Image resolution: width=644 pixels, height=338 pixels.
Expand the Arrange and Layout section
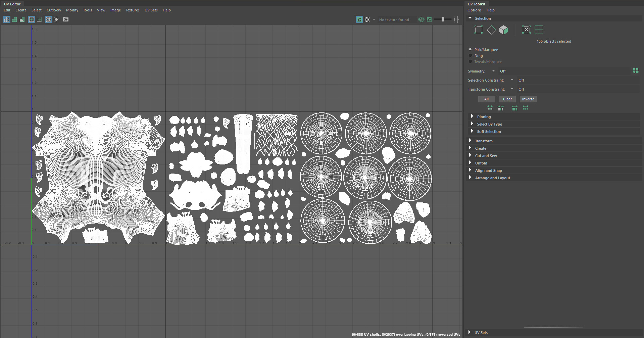470,178
